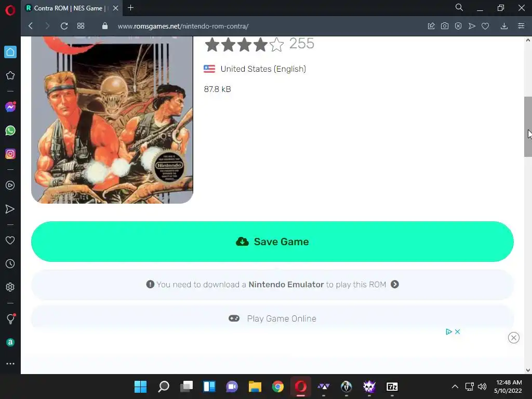Open the Speed Dial grid button
Screen dimensions: 532x399
coord(81,26)
